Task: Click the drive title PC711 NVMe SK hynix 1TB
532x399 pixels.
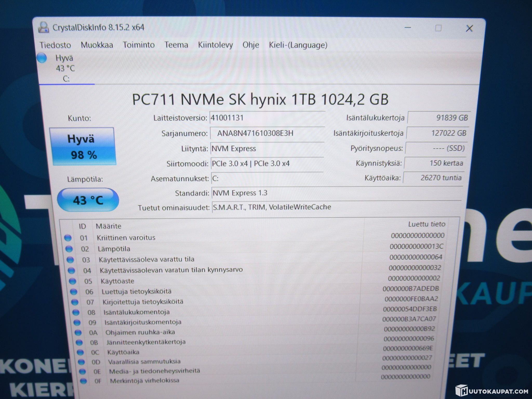Action: click(260, 99)
